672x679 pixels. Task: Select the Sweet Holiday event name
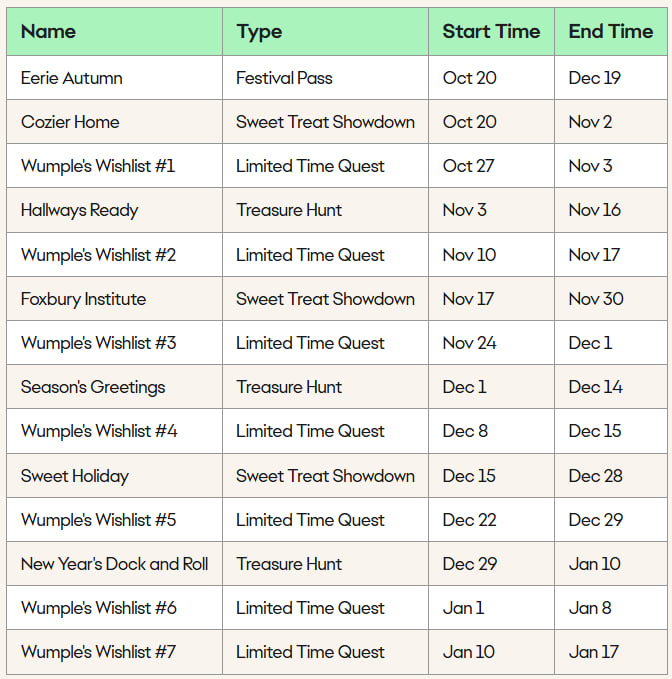[x=75, y=476]
